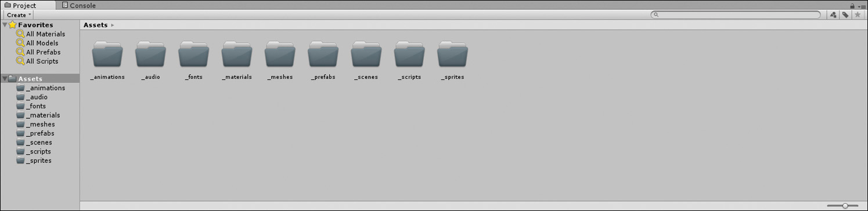Click the Assets root tree item
This screenshot has height=211, width=868.
pos(39,78)
